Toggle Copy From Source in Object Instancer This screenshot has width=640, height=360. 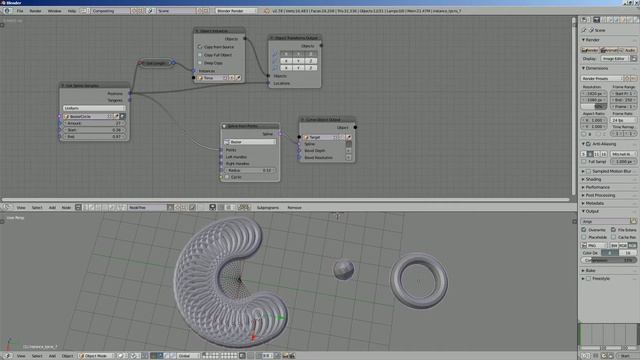[200, 47]
